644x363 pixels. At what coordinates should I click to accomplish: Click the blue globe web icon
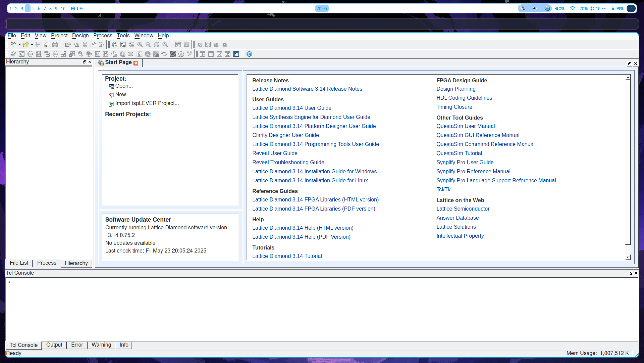249,54
